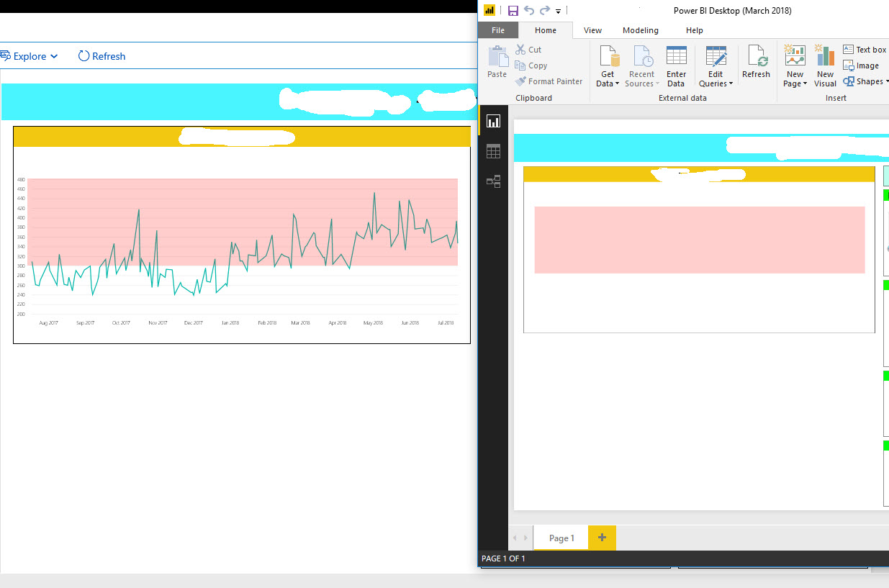
Task: Open the Help ribbon tab
Action: 694,30
